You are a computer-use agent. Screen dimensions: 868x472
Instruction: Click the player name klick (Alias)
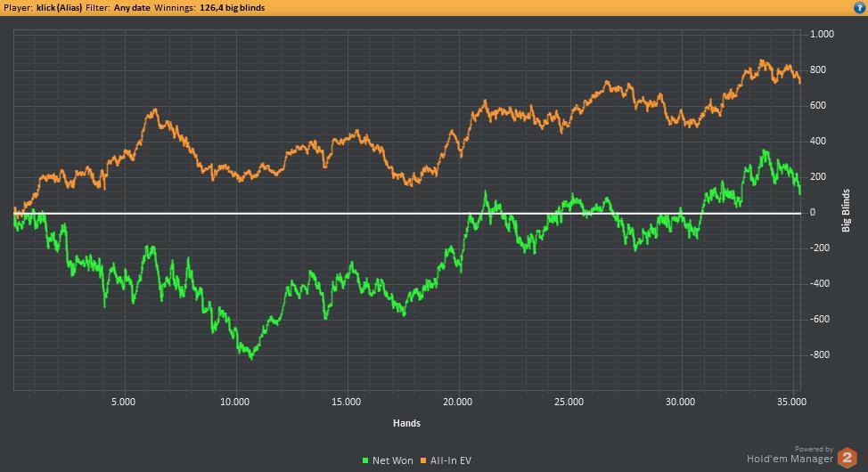coord(59,8)
